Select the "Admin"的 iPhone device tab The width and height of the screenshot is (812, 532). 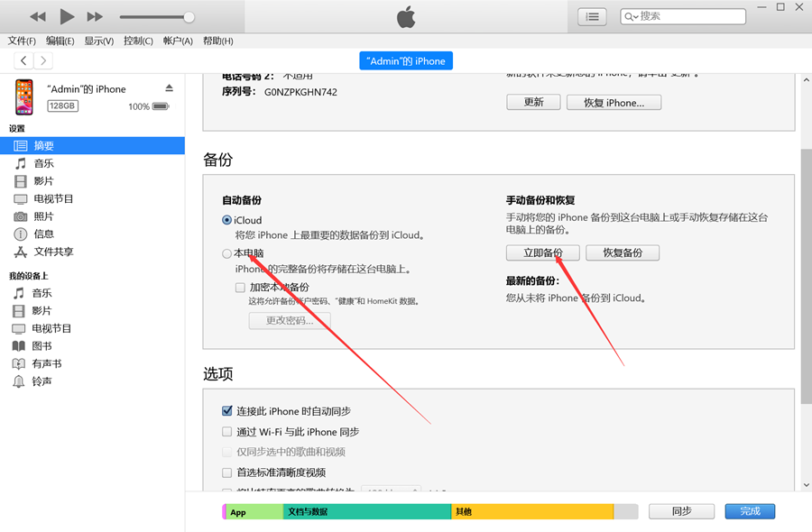click(406, 60)
